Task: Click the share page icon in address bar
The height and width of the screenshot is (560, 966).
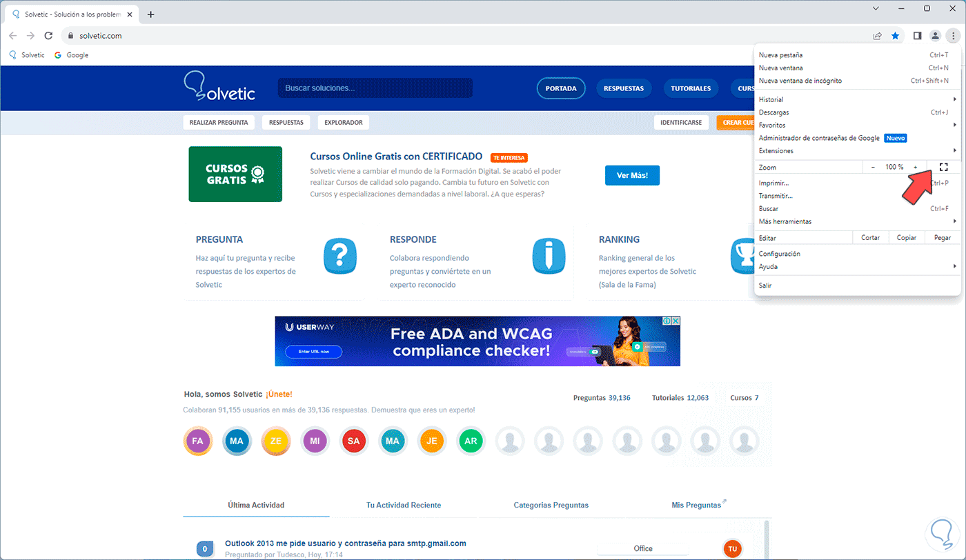Action: pyautogui.click(x=877, y=36)
